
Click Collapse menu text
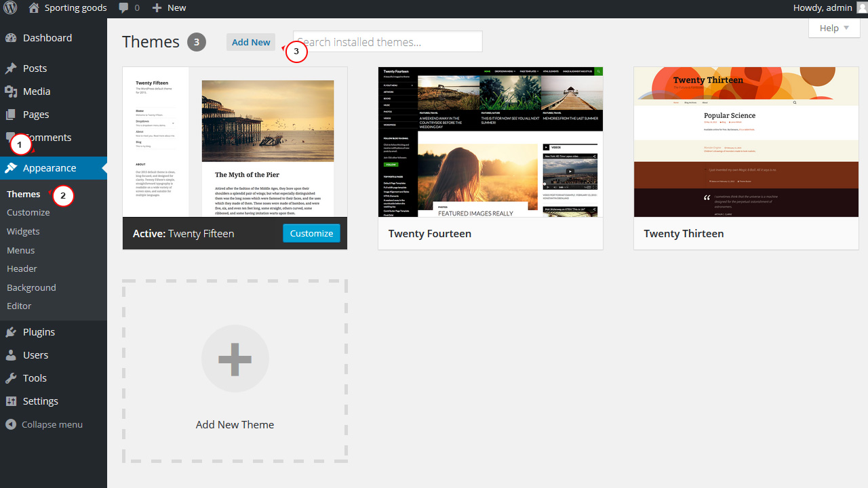pos(52,424)
